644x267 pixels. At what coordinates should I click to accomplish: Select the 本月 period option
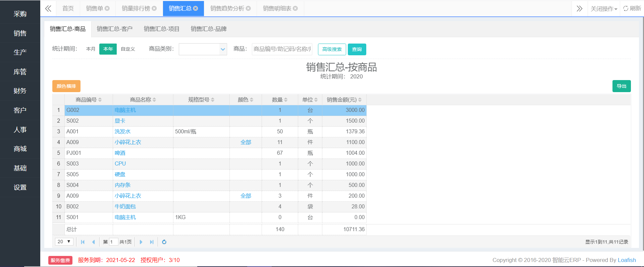(x=91, y=49)
